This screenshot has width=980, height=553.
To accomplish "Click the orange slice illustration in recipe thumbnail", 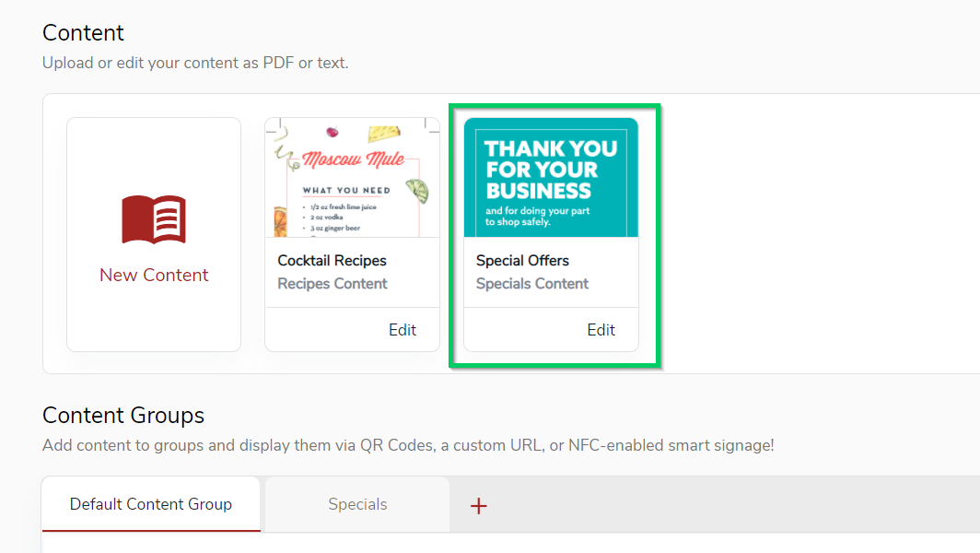I will click(x=281, y=223).
